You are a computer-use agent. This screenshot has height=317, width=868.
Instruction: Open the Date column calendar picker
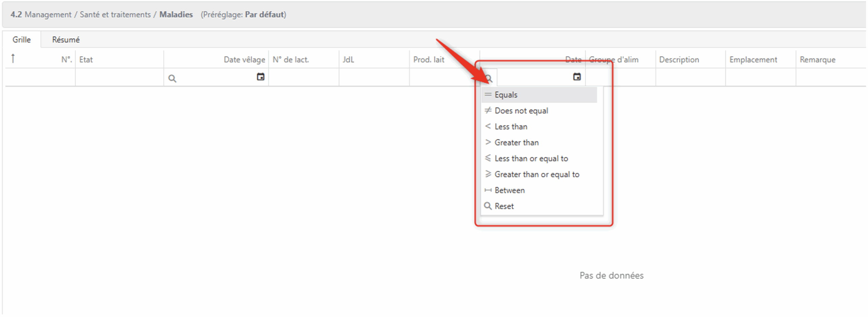point(577,77)
